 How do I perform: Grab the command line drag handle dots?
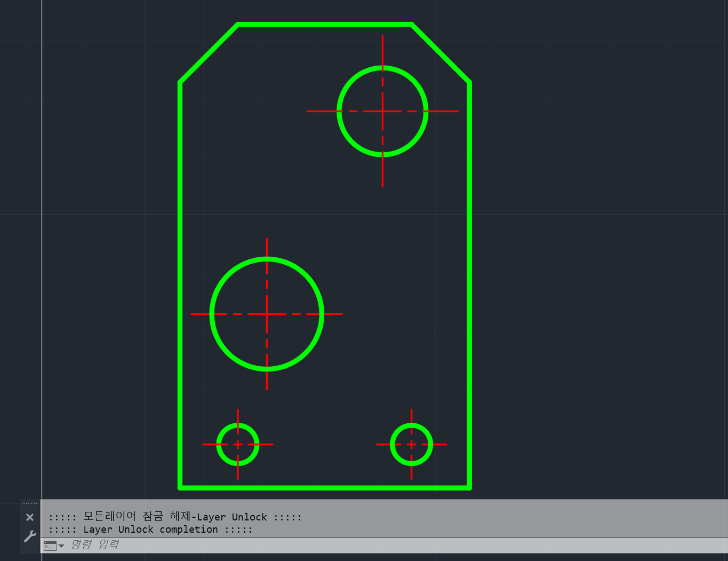30,503
